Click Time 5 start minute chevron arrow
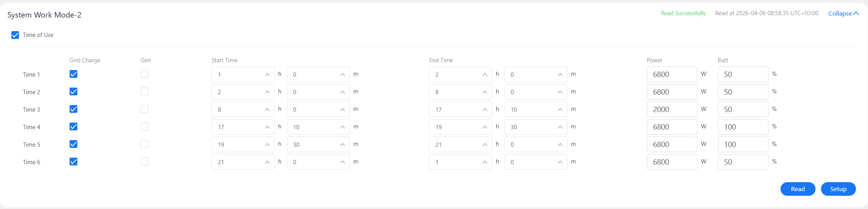This screenshot has height=209, width=868. click(342, 145)
